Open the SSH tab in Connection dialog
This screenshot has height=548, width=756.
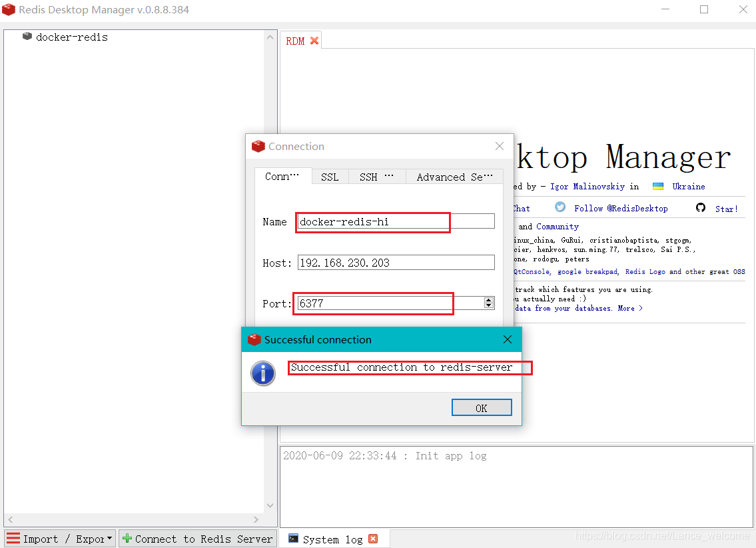pos(376,177)
